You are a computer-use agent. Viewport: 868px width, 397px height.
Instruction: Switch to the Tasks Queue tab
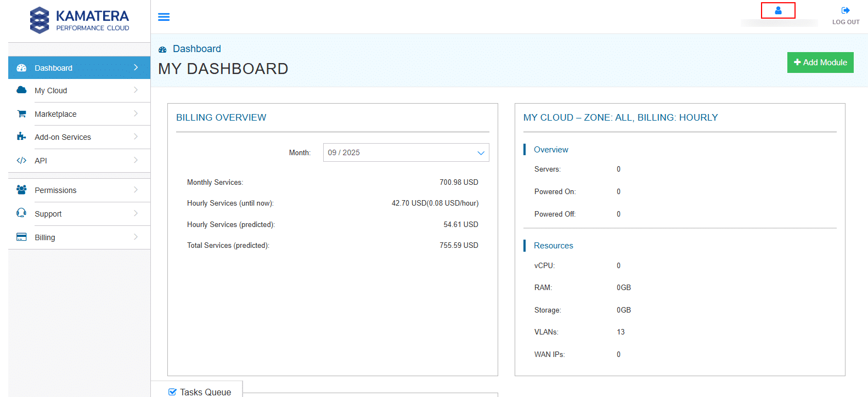click(x=205, y=392)
